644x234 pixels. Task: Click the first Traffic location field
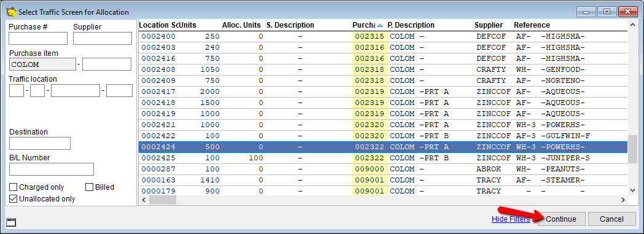coord(17,91)
